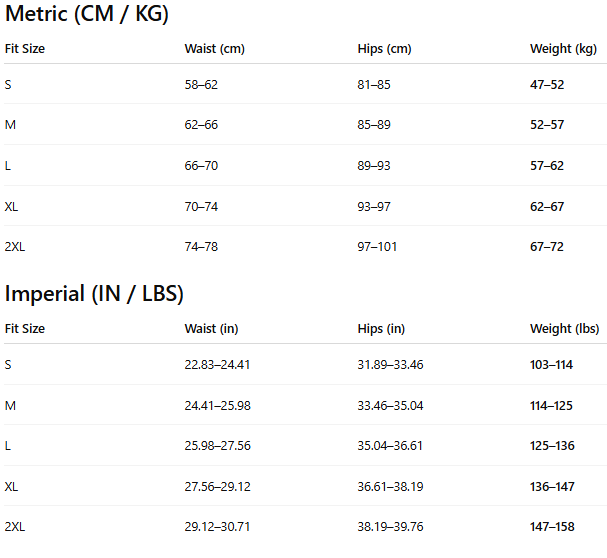Image resolution: width=607 pixels, height=558 pixels.
Task: Click the 70–74 waist measurement
Action: [201, 206]
